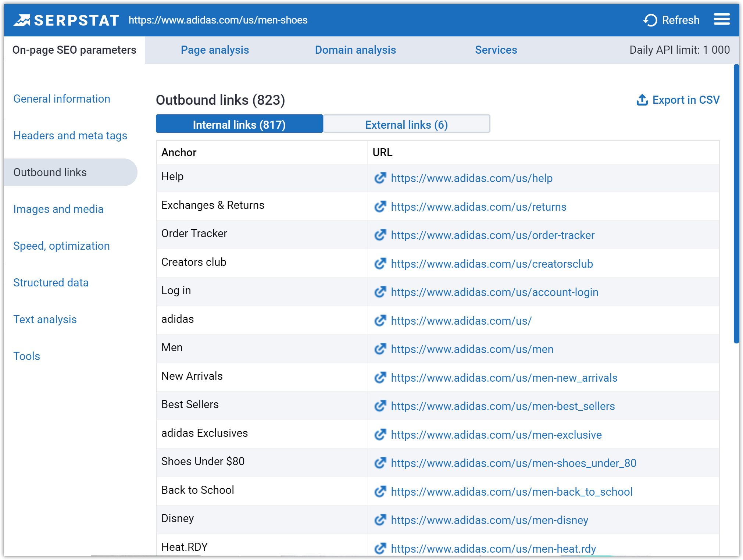Viewport: 743px width, 560px height.
Task: Show the External links (6) tab
Action: (406, 124)
